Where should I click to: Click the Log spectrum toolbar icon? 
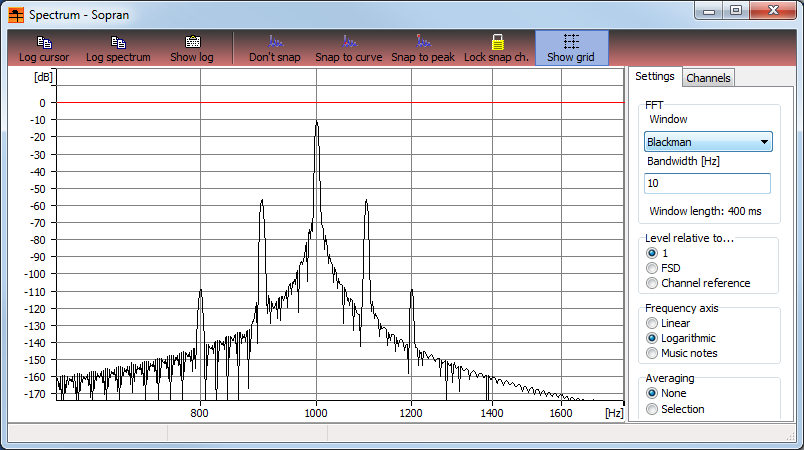pyautogui.click(x=118, y=42)
